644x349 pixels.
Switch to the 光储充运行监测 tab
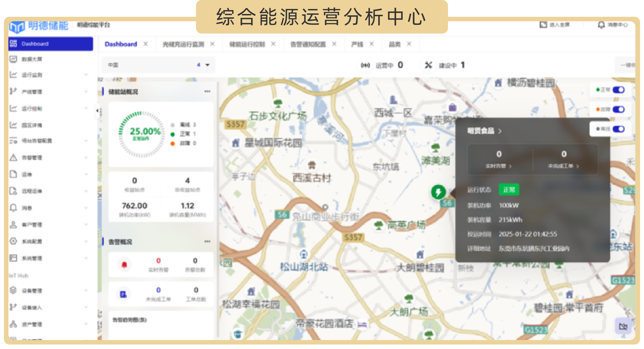[183, 44]
